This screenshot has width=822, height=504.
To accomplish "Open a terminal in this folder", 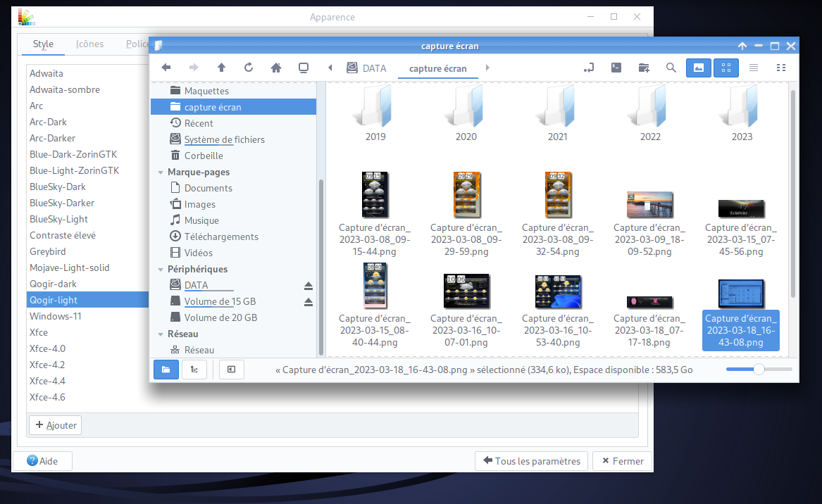I will point(616,68).
